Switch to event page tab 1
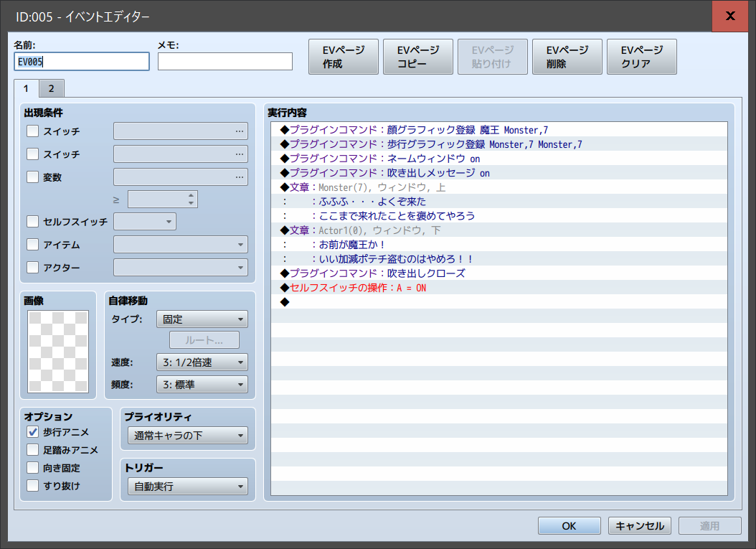The width and height of the screenshot is (756, 549). coord(26,89)
